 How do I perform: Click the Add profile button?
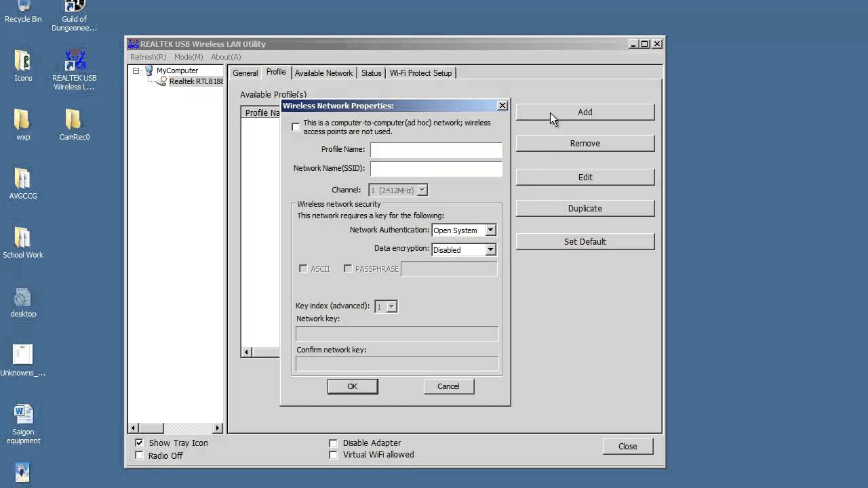tap(585, 113)
